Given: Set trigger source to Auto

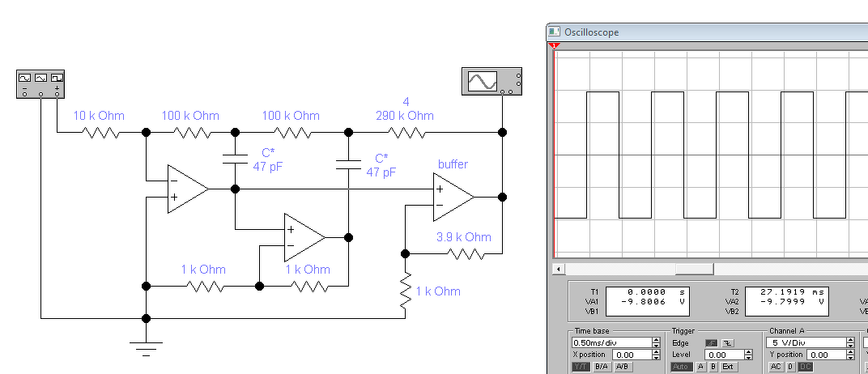Looking at the screenshot, I should [682, 367].
